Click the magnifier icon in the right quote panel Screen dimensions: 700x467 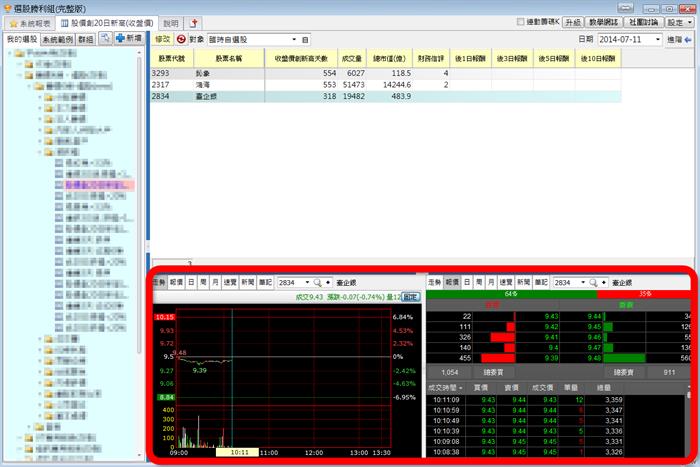(x=593, y=283)
